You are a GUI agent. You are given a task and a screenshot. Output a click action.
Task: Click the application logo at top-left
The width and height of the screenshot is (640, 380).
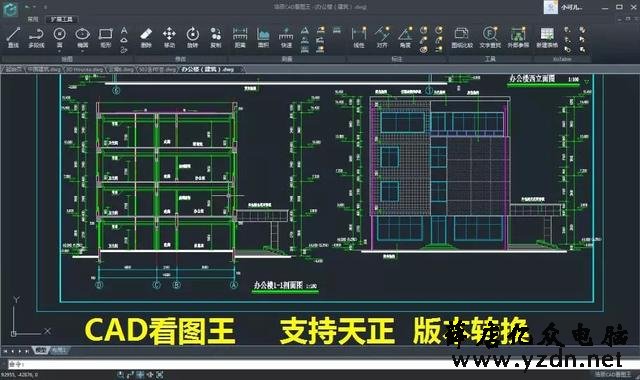coord(10,9)
